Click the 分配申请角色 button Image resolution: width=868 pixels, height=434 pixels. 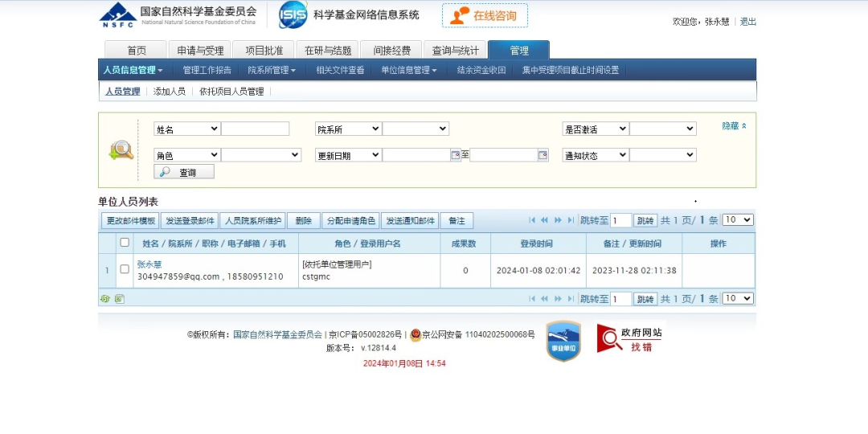(x=351, y=221)
